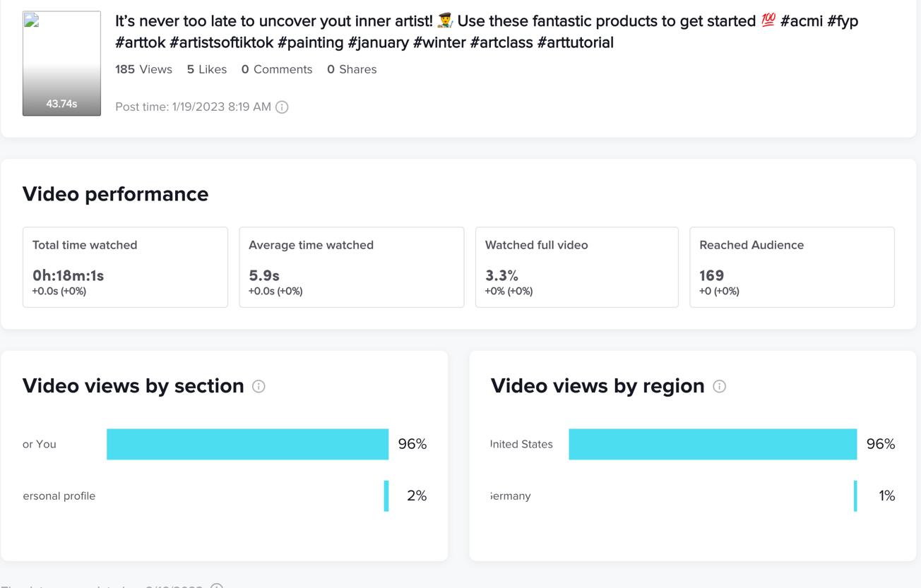921x588 pixels.
Task: Open the #arttutorial hashtag
Action: click(x=575, y=42)
